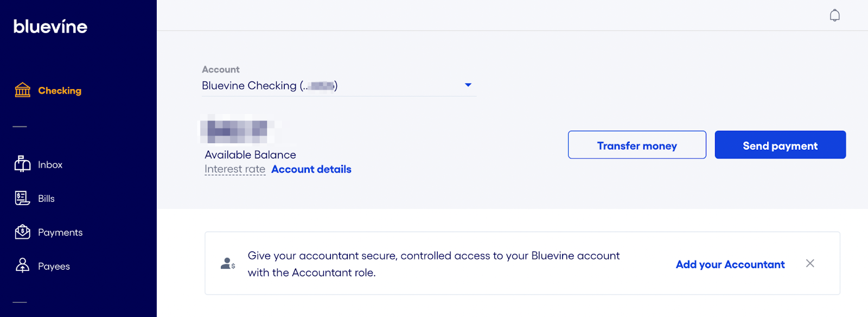Navigate to Payments section
Viewport: 868px width, 317px height.
60,232
